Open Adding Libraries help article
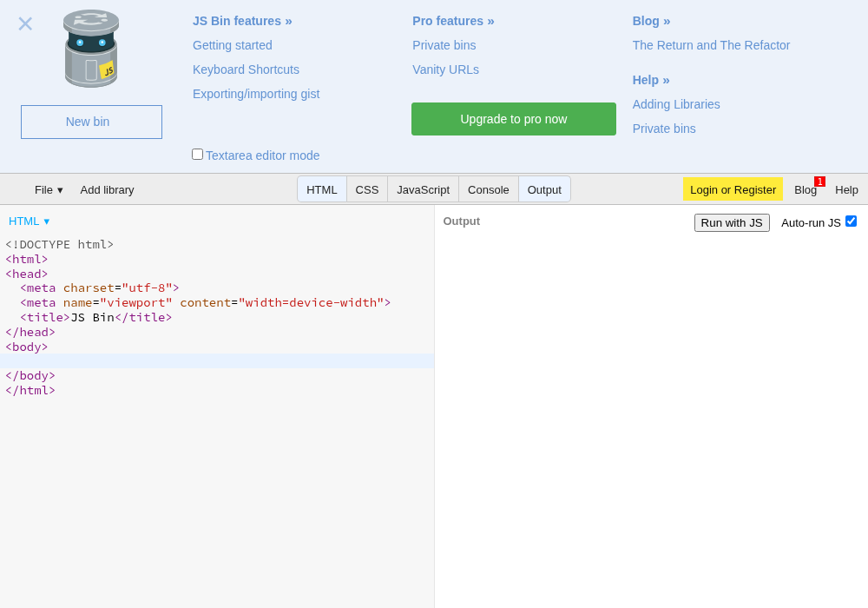Image resolution: width=868 pixels, height=608 pixels. pos(676,104)
